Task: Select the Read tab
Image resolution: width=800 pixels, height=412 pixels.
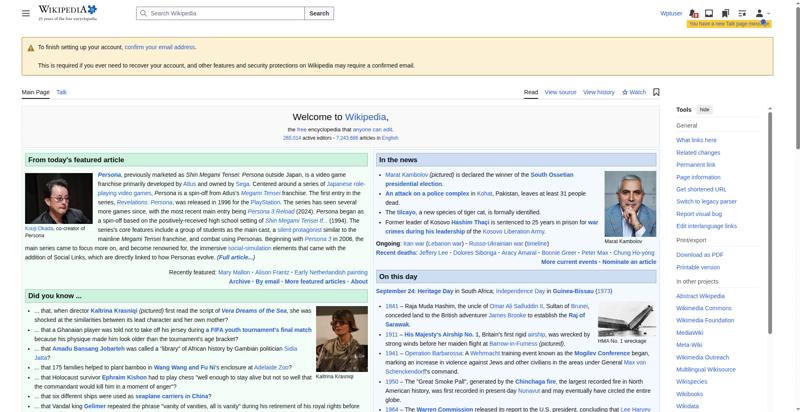Action: point(531,92)
